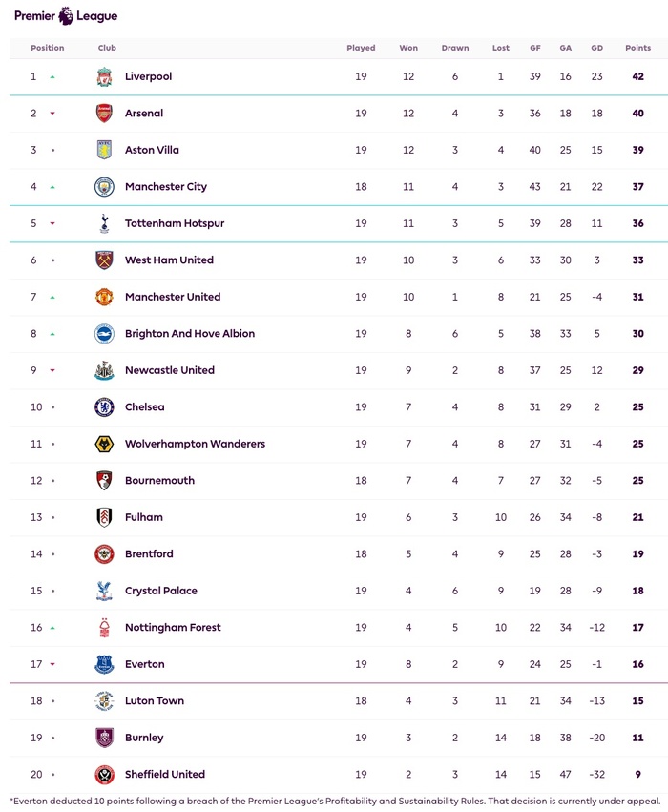Click Nottingham Forest's green up-movement arrow
668x812 pixels.
52,628
